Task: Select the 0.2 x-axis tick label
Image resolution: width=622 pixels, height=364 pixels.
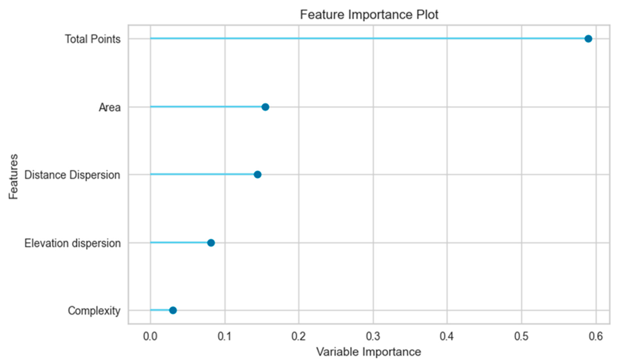Action: pos(299,336)
